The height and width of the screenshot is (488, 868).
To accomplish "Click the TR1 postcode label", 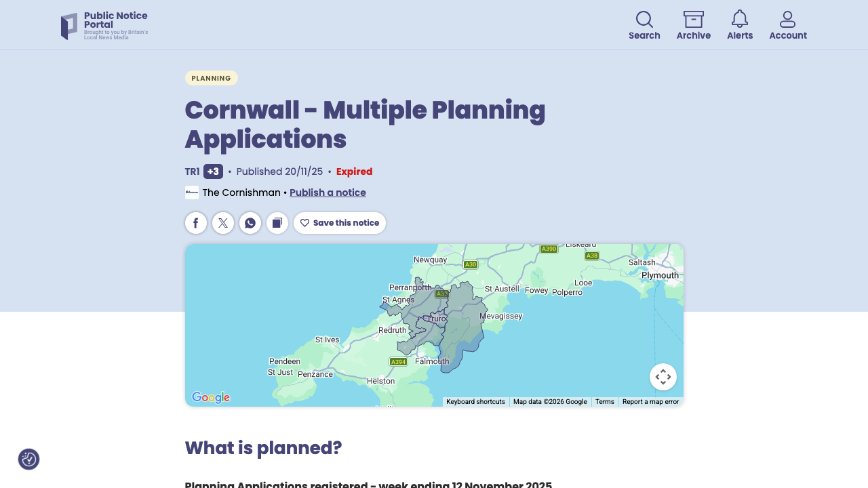I will 192,171.
